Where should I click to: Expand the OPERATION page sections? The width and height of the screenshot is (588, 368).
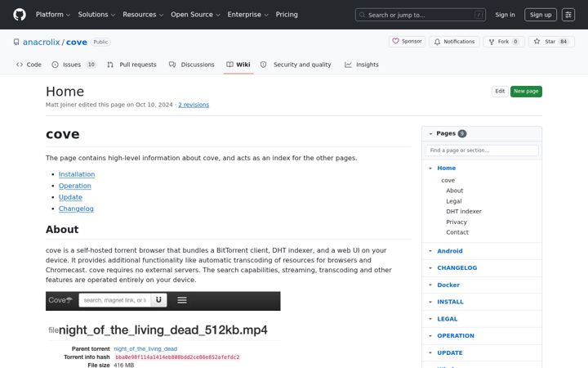coord(430,336)
